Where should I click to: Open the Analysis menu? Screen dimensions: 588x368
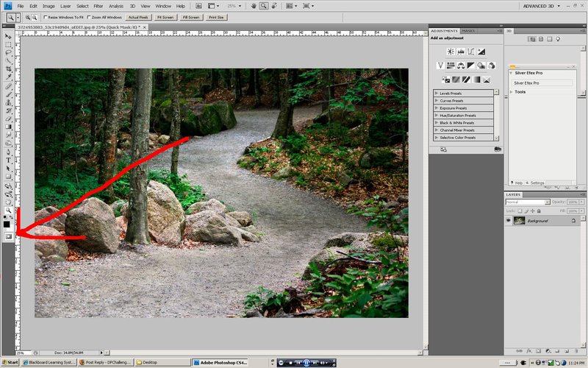pyautogui.click(x=116, y=6)
